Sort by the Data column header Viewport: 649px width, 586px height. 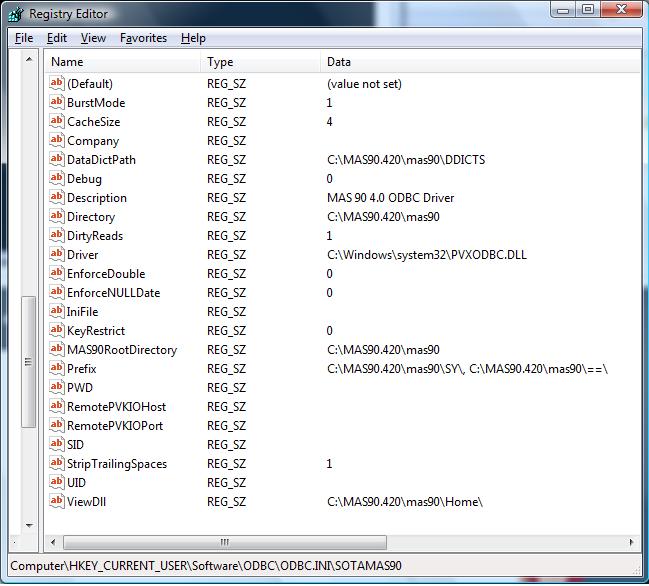480,62
